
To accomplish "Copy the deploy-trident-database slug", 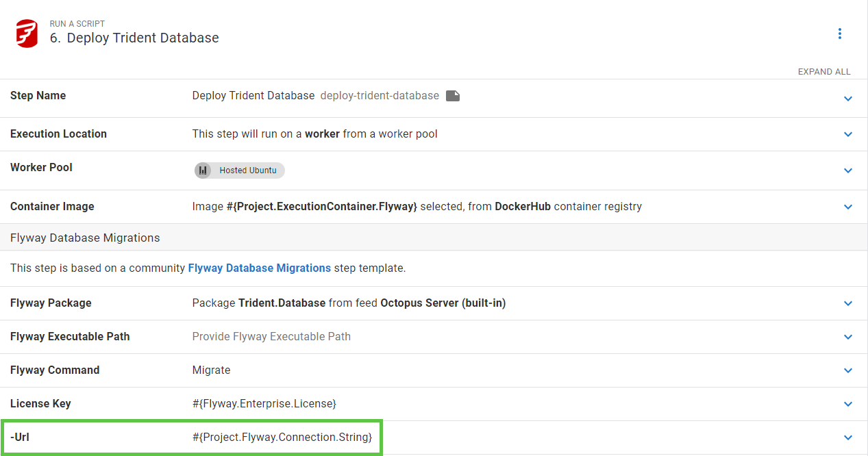I will point(452,96).
